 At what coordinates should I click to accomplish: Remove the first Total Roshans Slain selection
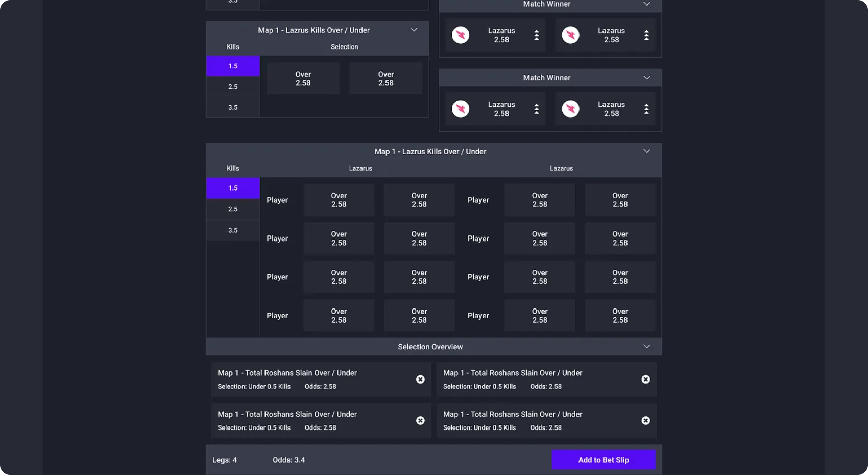pos(420,379)
